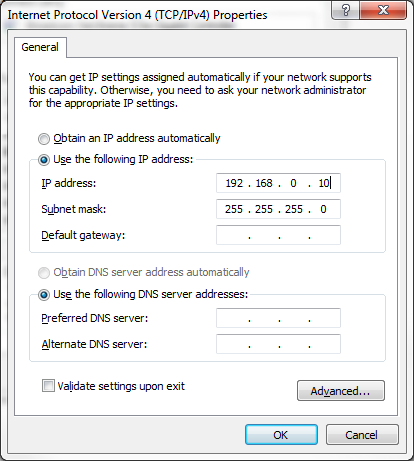Click the Subnet mask field
Screen dimensions: 414x461
click(x=278, y=209)
